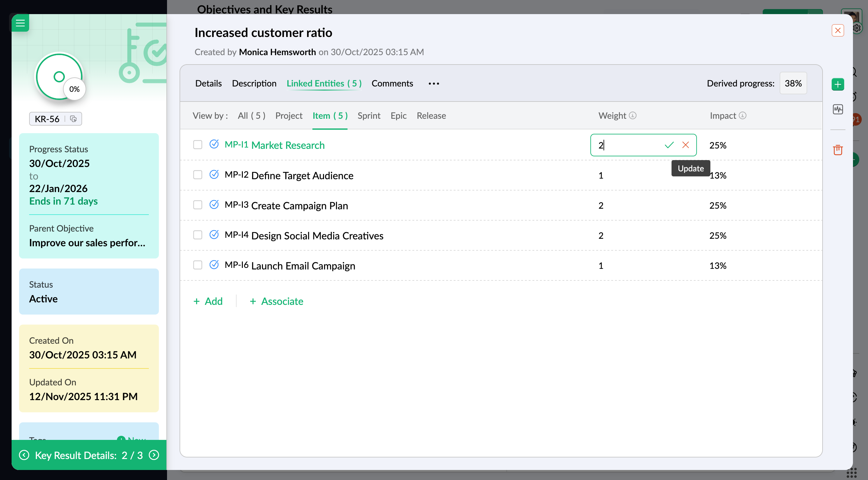The height and width of the screenshot is (480, 868).
Task: Copy the KR-56 link icon
Action: (73, 119)
